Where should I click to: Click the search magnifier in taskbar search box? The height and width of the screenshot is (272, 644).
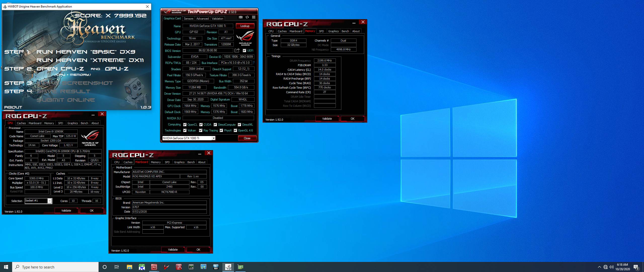point(17,267)
